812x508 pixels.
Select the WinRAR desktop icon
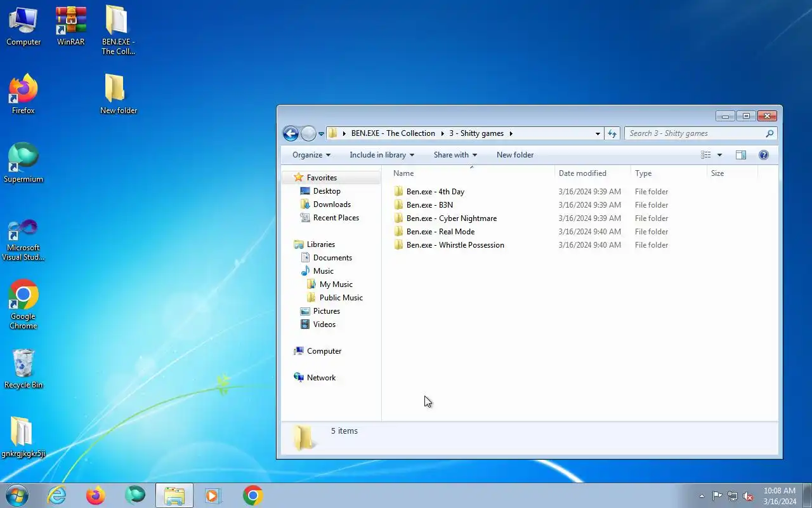point(70,27)
